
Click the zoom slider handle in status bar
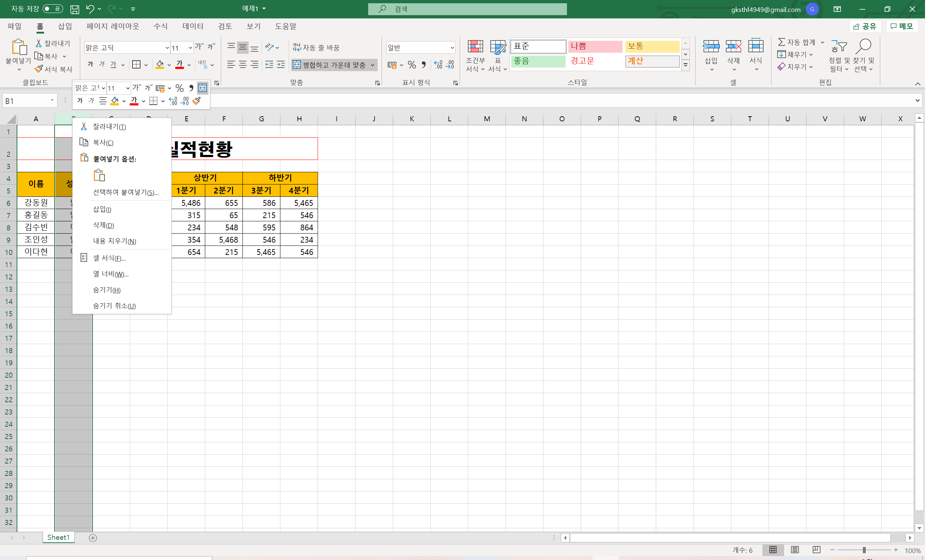pos(864,550)
